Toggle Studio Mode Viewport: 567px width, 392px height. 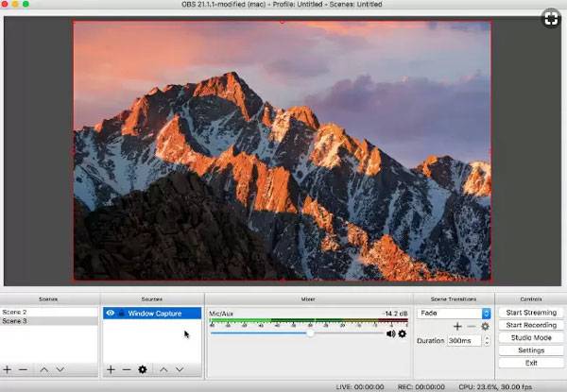click(x=529, y=337)
